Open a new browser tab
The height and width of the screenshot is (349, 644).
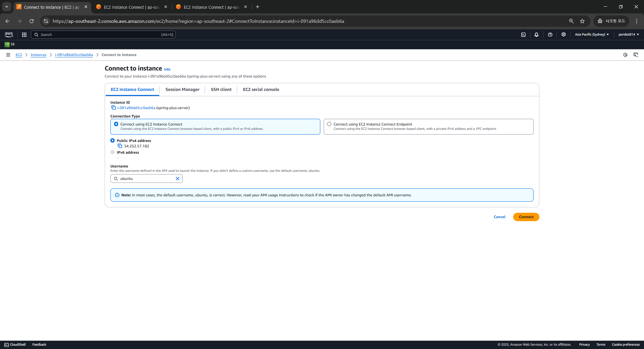[x=258, y=7]
